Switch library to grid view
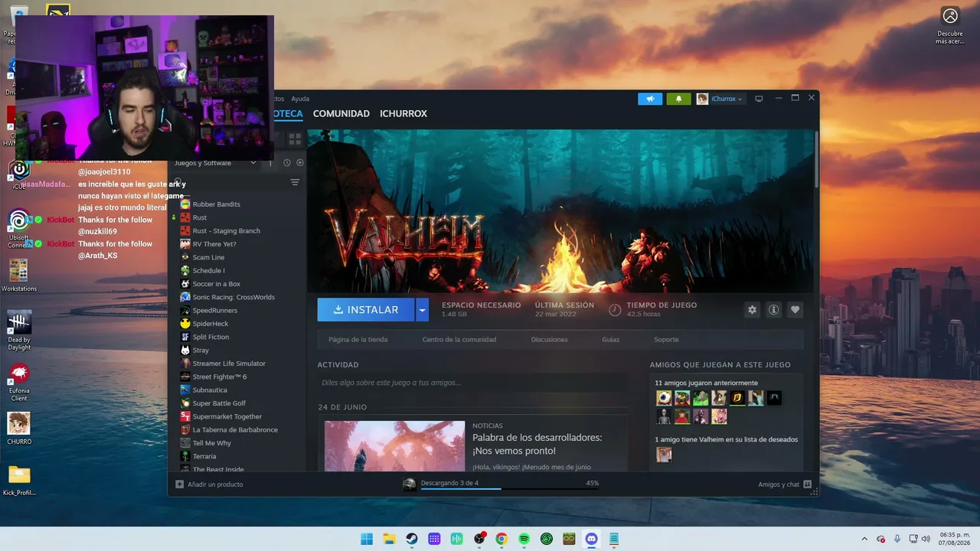 tap(295, 139)
